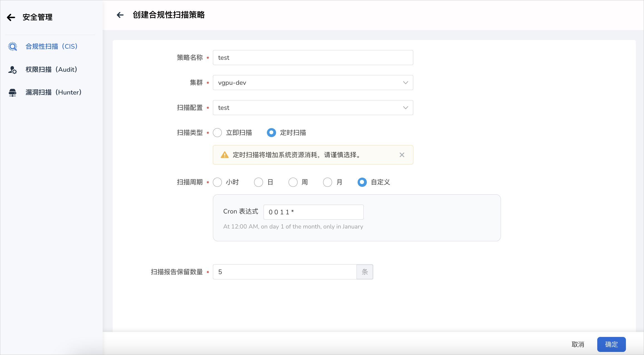
Task: Click the 扫描周期 field label
Action: click(x=190, y=182)
